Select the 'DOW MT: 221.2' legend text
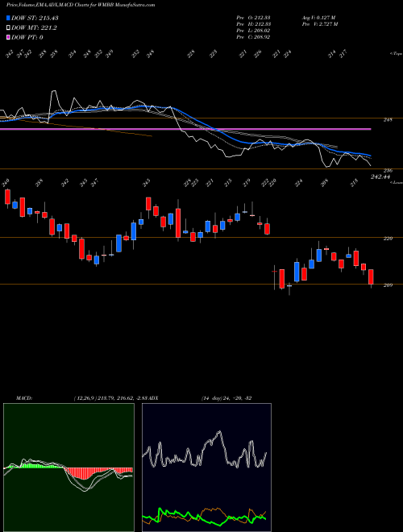Screen dimensions: 403x532 click(34, 27)
